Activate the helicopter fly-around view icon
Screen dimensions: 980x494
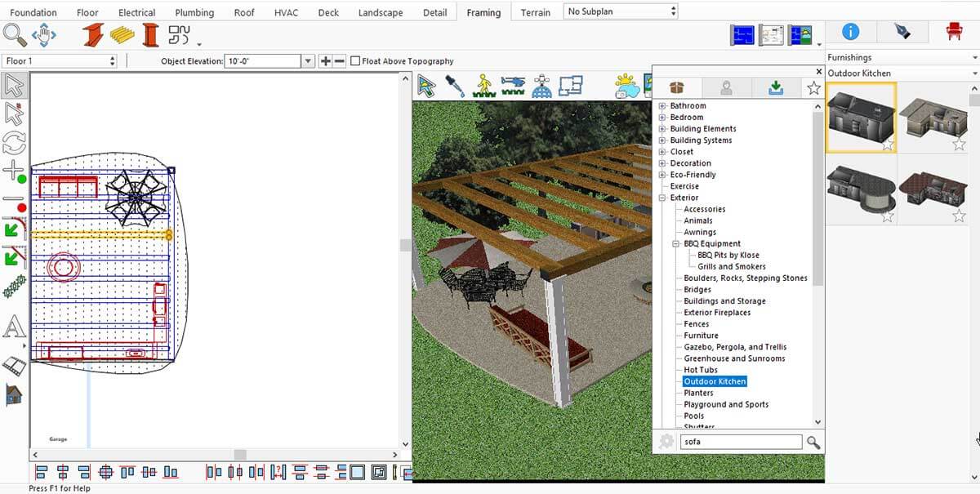point(514,85)
